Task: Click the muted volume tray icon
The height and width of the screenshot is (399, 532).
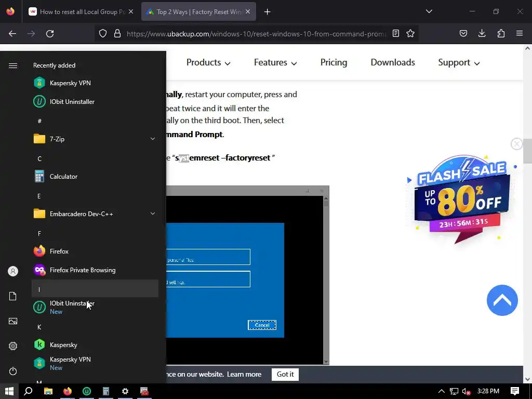Action: click(466, 391)
